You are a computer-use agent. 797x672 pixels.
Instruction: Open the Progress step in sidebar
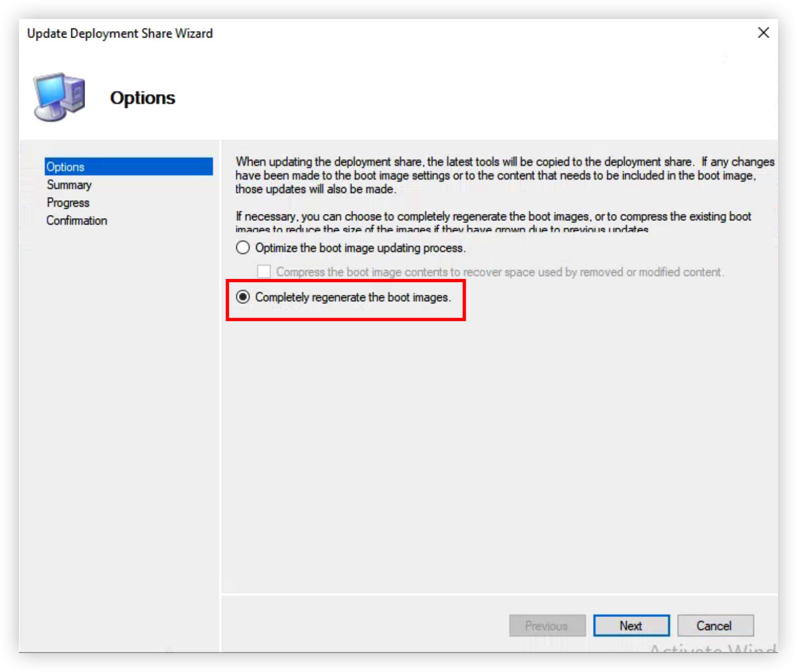click(68, 203)
